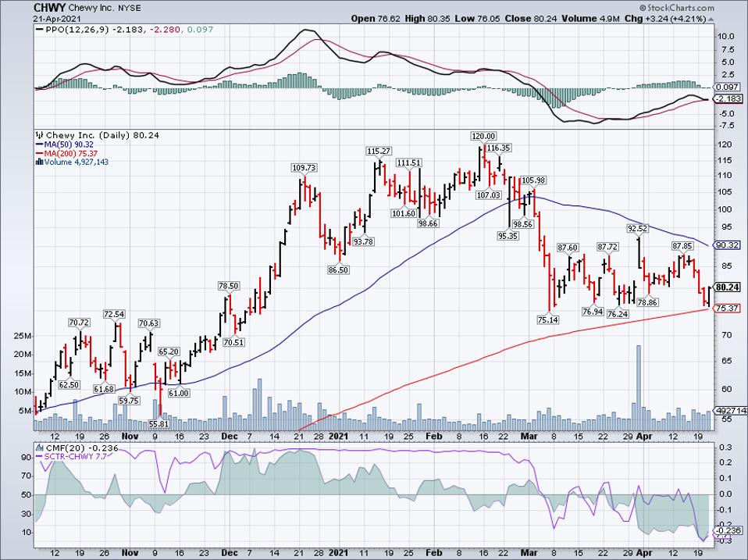Click the 115.27 price label

click(379, 151)
